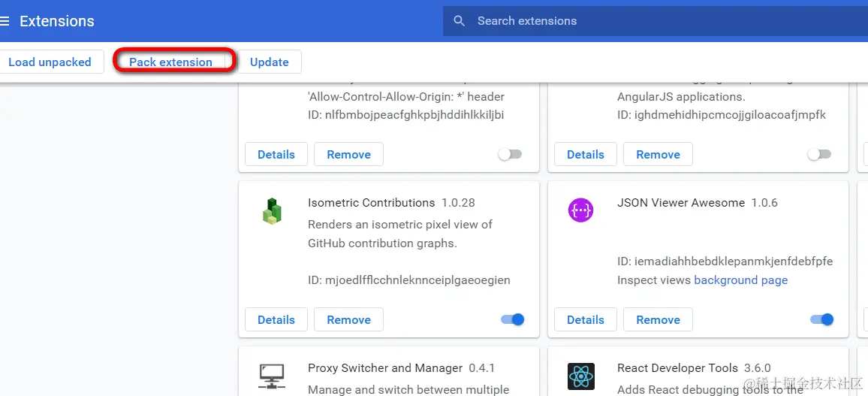Open the background page link
868x396 pixels.
(740, 280)
